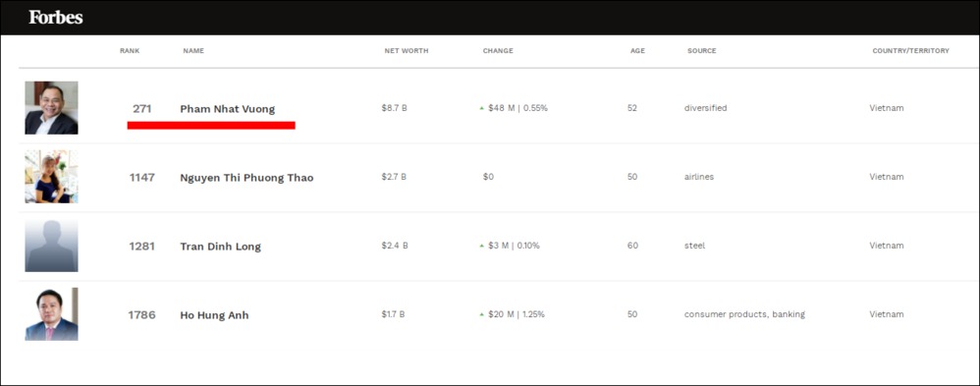Click green up arrow next to $48 M change
This screenshot has width=980, height=386.
pyautogui.click(x=482, y=108)
